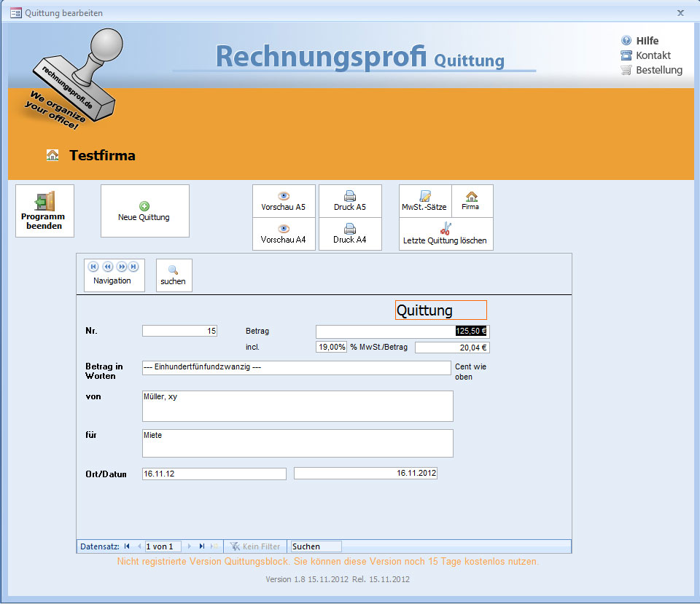Click the MwSt percentage field 19,00%
Viewport: 700px width, 604px height.
pos(331,347)
